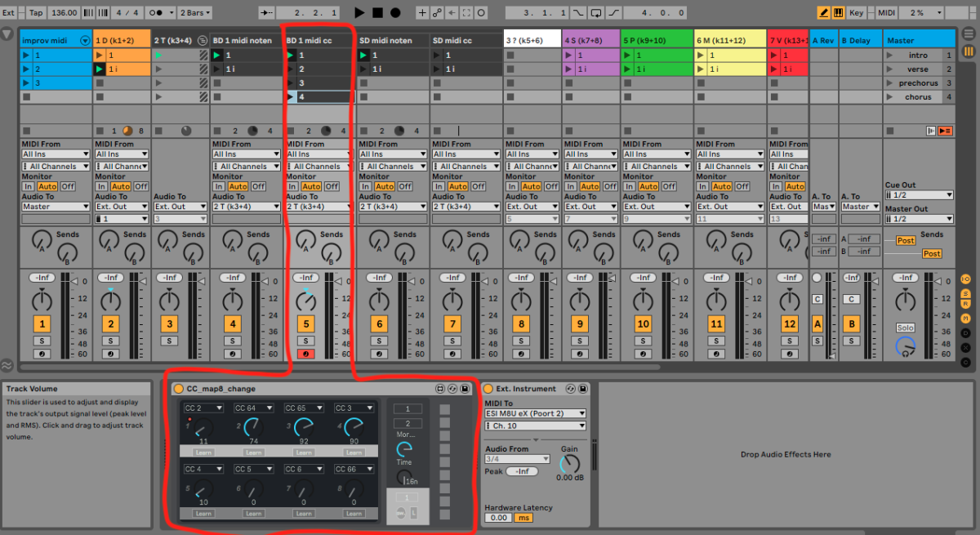
Task: Launch clip 4 in BD 1 midi cc
Action: click(x=291, y=97)
